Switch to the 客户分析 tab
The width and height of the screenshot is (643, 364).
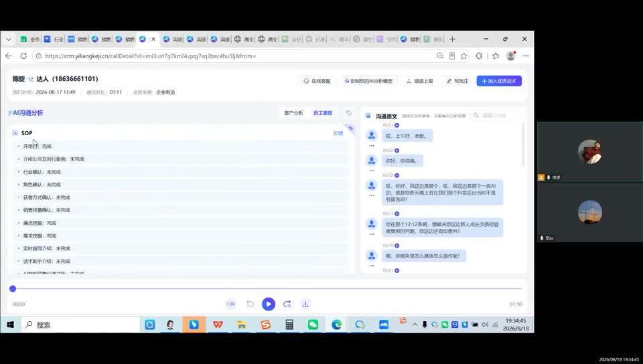[293, 113]
